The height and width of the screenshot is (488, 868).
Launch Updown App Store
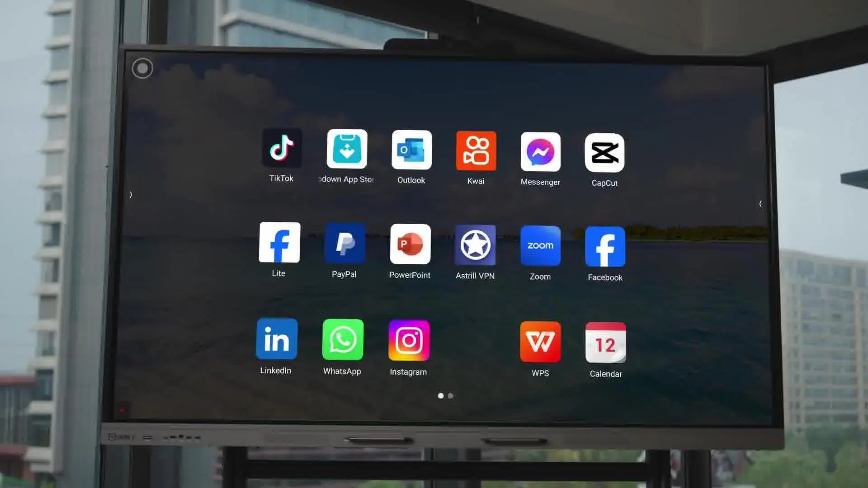coord(347,149)
